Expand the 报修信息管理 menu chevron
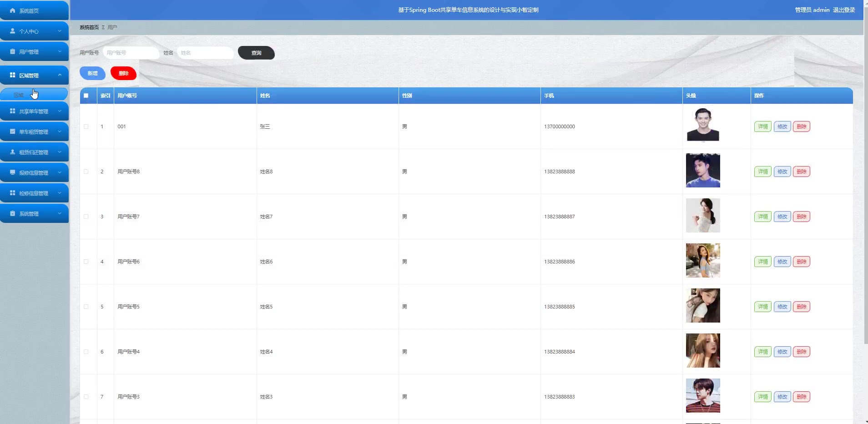868x424 pixels. point(60,172)
